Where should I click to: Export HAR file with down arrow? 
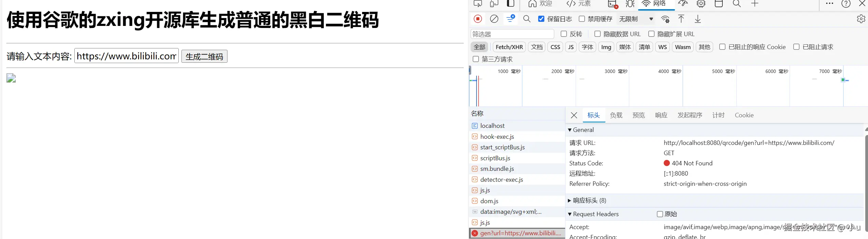click(698, 19)
